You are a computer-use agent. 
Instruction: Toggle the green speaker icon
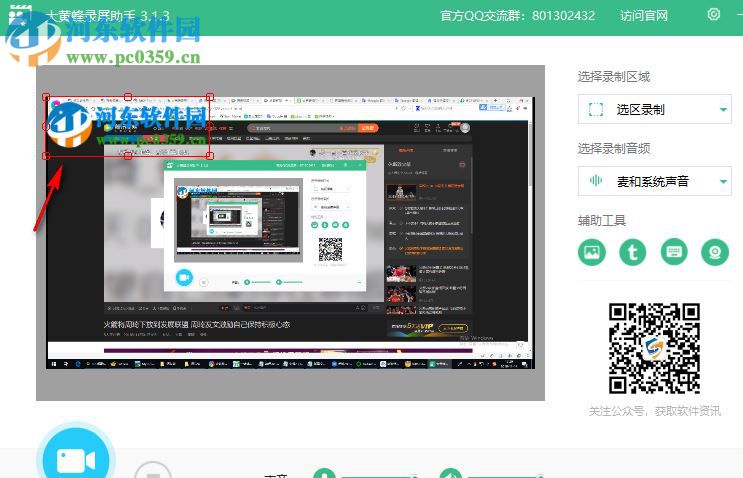[x=451, y=472]
